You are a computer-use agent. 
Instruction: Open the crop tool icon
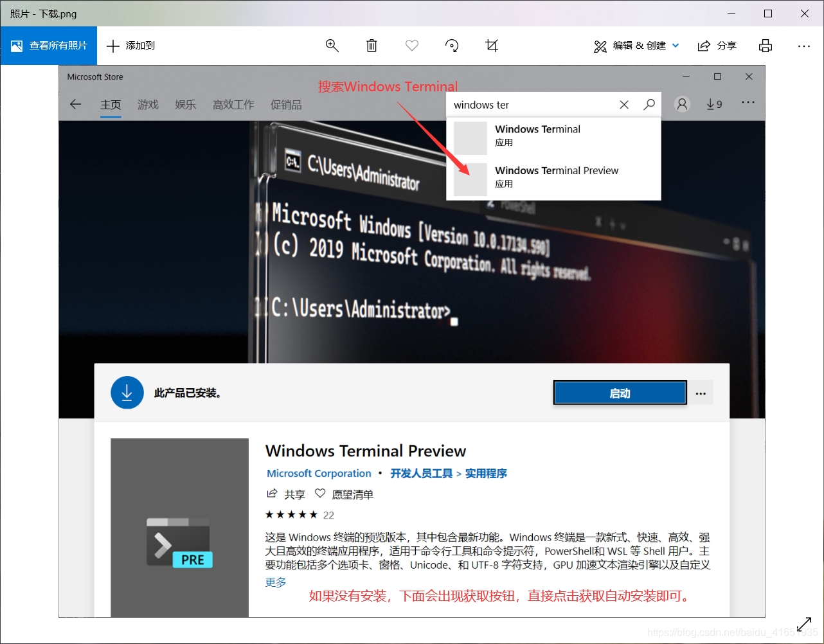[492, 46]
